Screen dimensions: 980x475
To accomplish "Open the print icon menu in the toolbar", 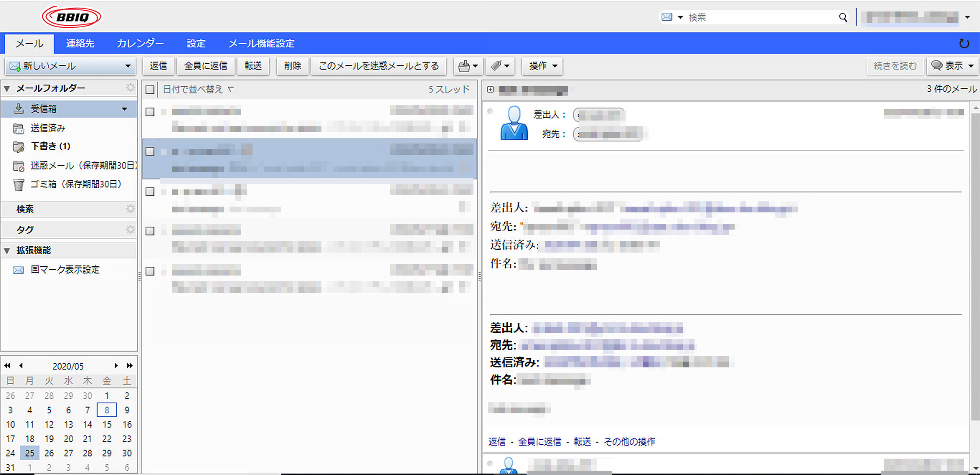I will coord(468,66).
